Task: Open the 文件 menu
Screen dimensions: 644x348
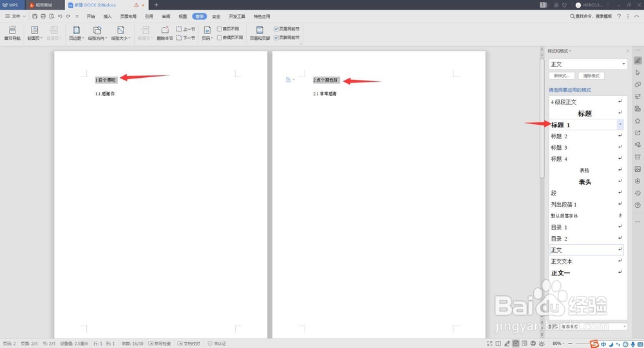Action: [x=15, y=17]
